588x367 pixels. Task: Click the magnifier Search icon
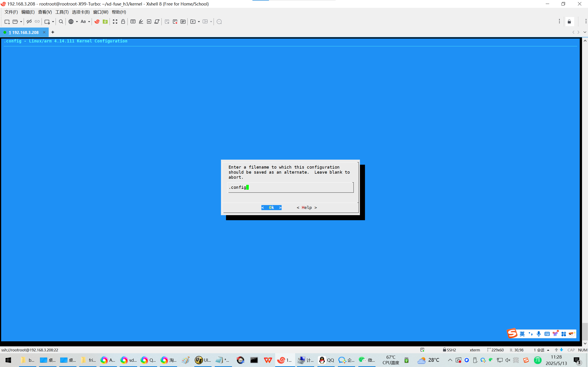[x=61, y=22]
